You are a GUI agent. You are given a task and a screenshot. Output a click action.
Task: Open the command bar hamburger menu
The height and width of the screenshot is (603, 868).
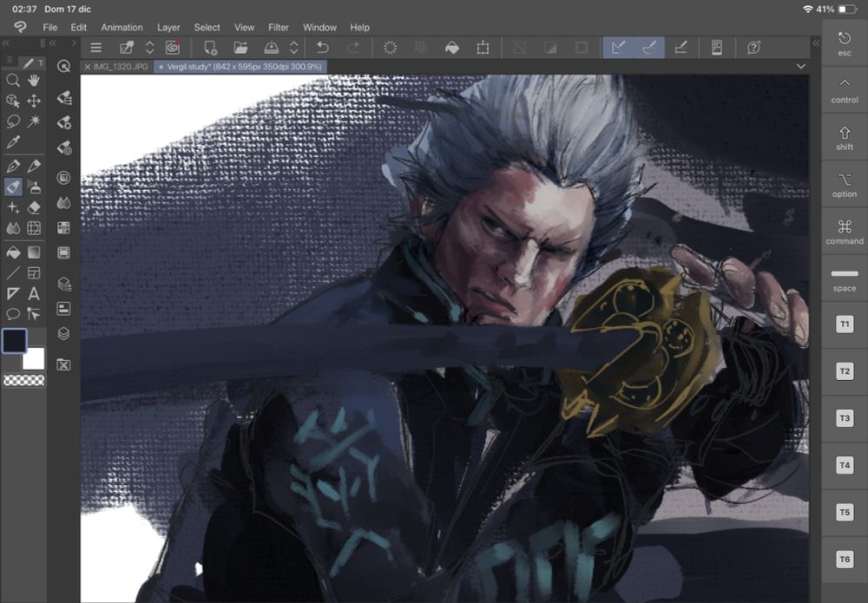click(95, 48)
